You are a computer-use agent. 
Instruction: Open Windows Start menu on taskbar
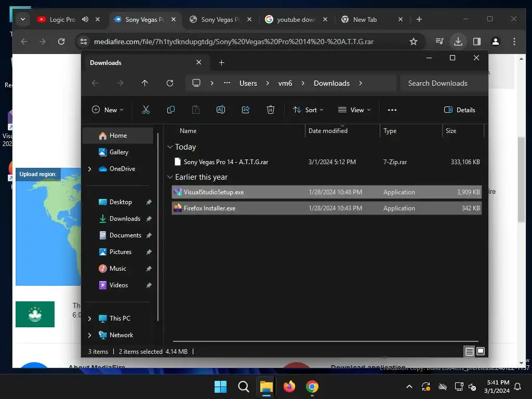[220, 387]
